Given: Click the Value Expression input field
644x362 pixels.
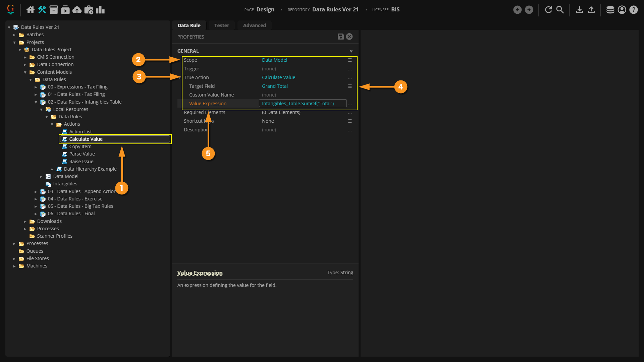Looking at the screenshot, I should coord(302,104).
